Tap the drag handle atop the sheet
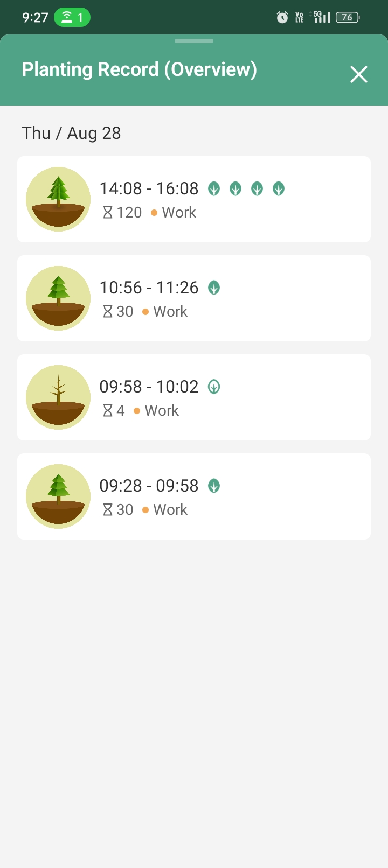Viewport: 388px width, 868px height. (x=194, y=41)
